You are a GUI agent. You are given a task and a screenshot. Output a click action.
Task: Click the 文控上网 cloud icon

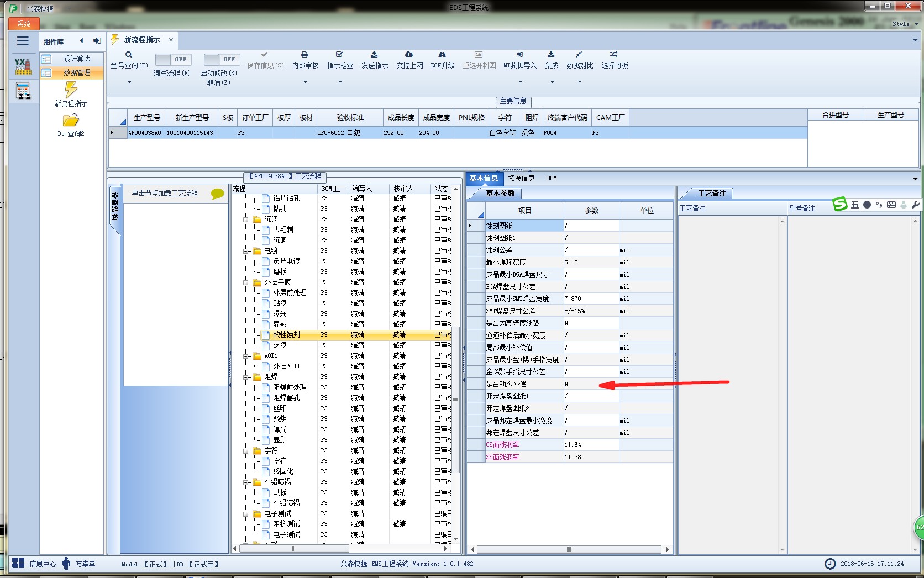(409, 54)
